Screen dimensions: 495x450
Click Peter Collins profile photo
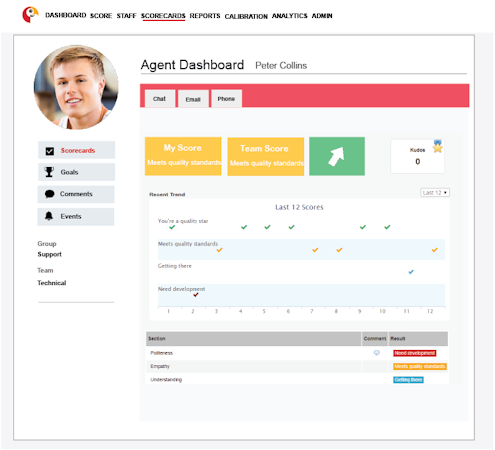pyautogui.click(x=76, y=87)
